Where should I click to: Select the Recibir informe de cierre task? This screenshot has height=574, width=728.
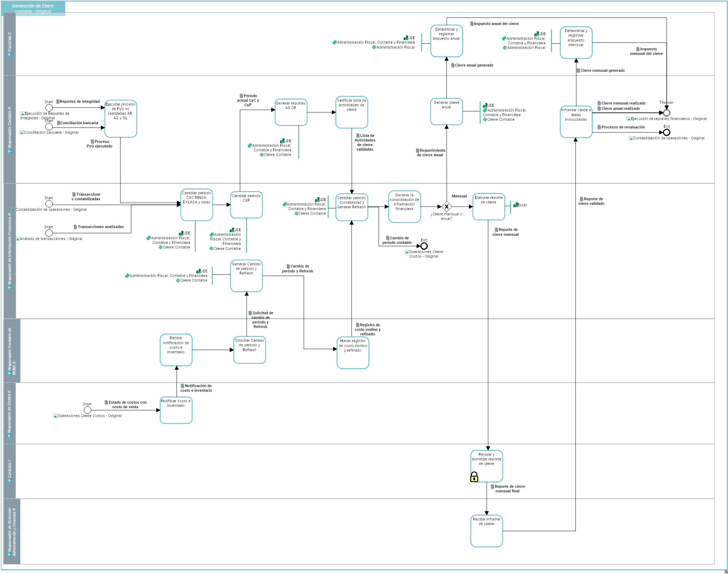pyautogui.click(x=486, y=531)
